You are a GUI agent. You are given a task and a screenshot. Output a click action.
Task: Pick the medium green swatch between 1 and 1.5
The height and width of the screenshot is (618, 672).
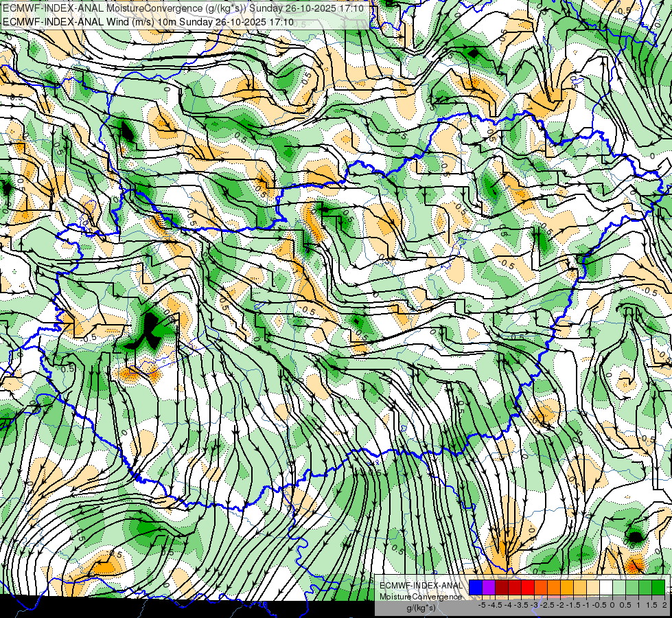[x=645, y=588]
